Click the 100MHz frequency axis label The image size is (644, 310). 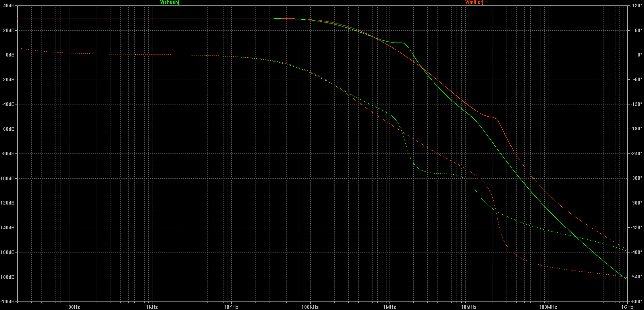click(x=548, y=307)
